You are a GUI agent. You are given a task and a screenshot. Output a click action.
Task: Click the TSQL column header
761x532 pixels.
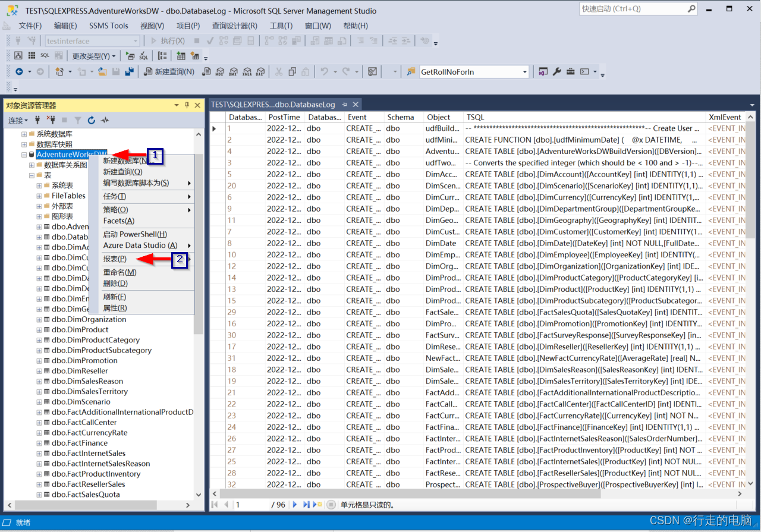click(585, 117)
